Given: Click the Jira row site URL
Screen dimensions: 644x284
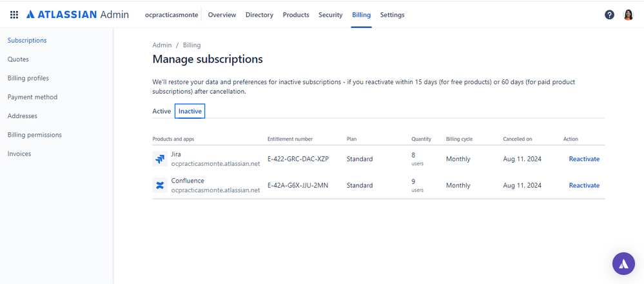Looking at the screenshot, I should point(215,163).
